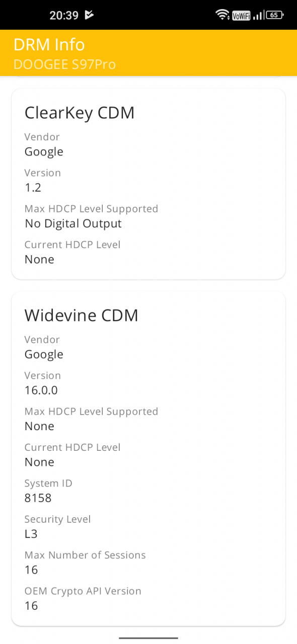The width and height of the screenshot is (297, 644).
Task: Tap the VoWiFi indicator icon
Action: coord(241,16)
